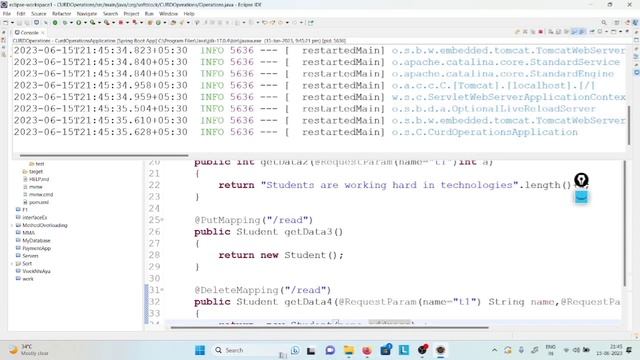Viewport: 640px width, 360px height.
Task: Click the console vertical scrollbar
Action: click(x=629, y=125)
